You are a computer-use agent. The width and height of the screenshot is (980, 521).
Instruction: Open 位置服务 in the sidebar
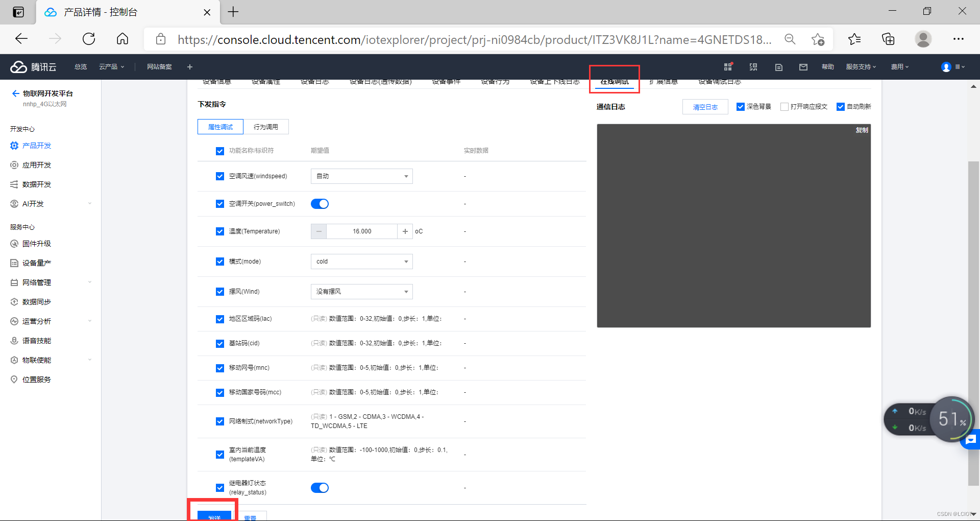click(37, 380)
